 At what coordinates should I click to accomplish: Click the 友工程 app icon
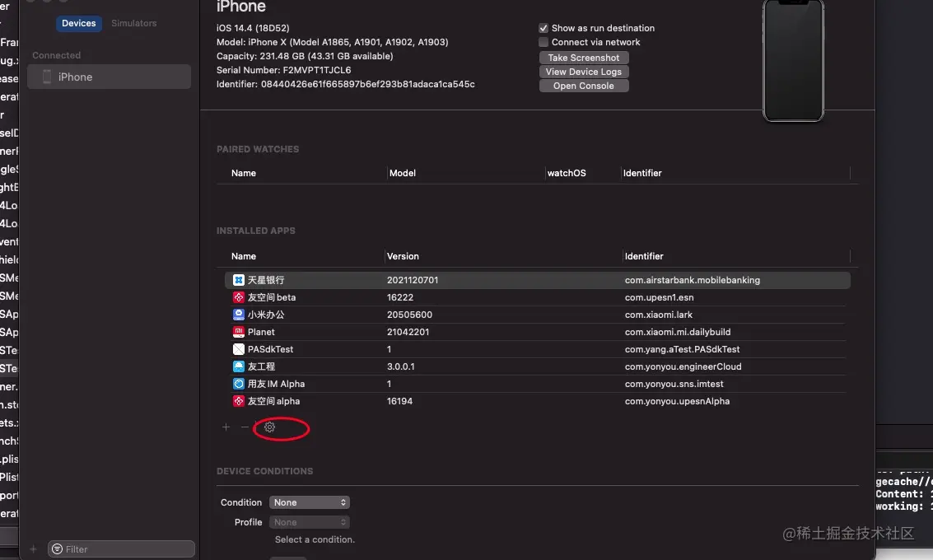point(239,366)
